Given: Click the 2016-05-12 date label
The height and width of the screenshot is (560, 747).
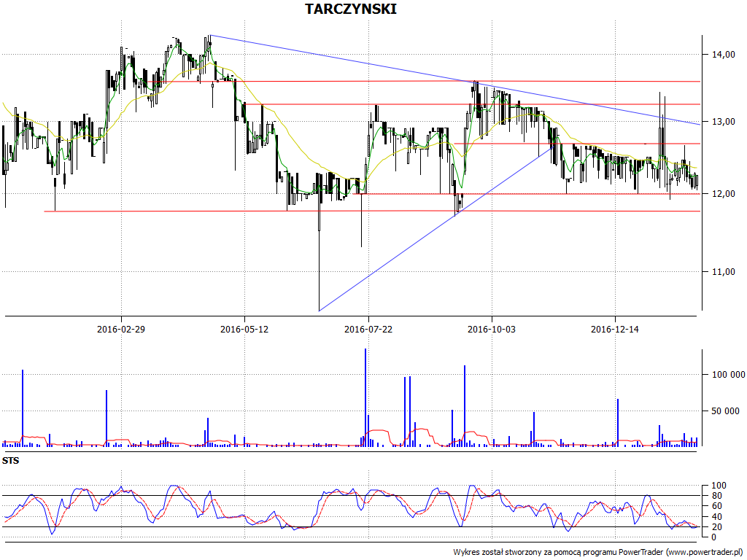Looking at the screenshot, I should 244,329.
